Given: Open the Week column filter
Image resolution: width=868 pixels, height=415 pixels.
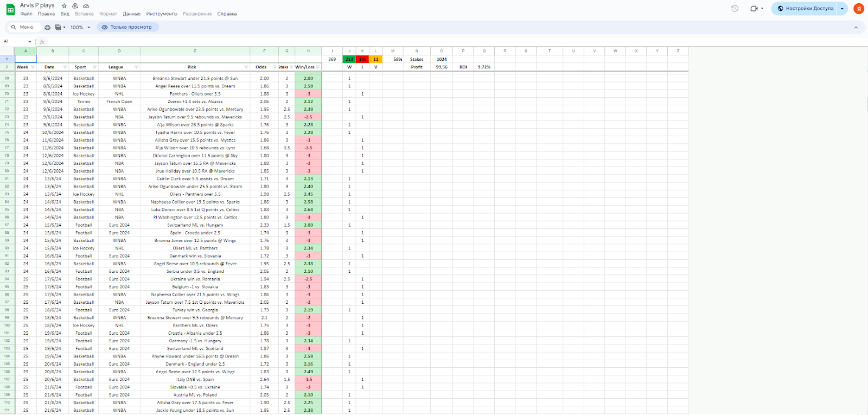Looking at the screenshot, I should pos(33,67).
